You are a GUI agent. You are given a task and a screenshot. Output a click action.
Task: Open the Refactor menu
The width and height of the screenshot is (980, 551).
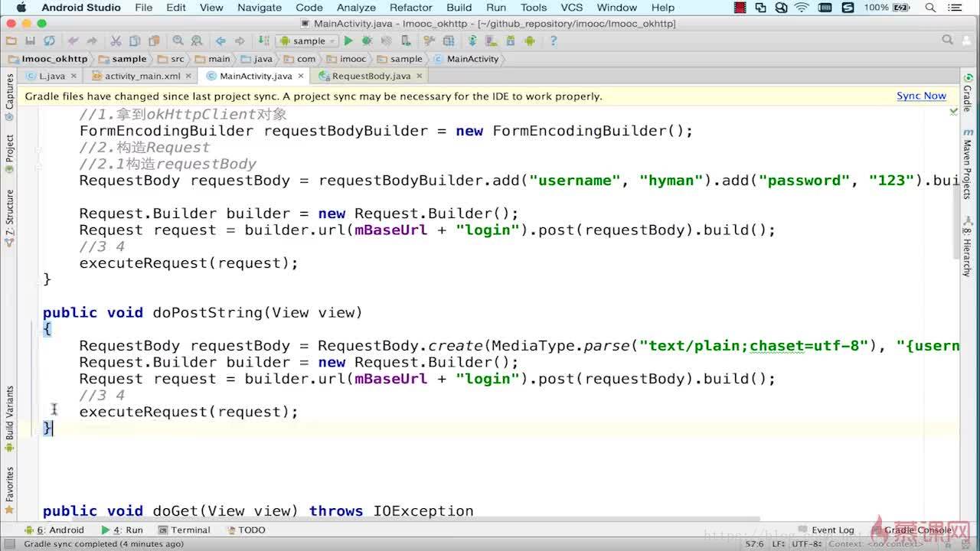tap(411, 8)
